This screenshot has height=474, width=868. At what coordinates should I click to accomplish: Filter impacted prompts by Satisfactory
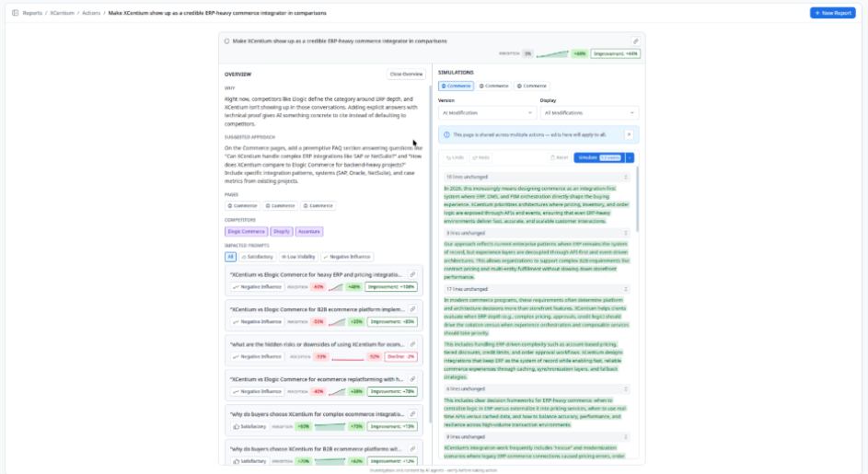[258, 257]
